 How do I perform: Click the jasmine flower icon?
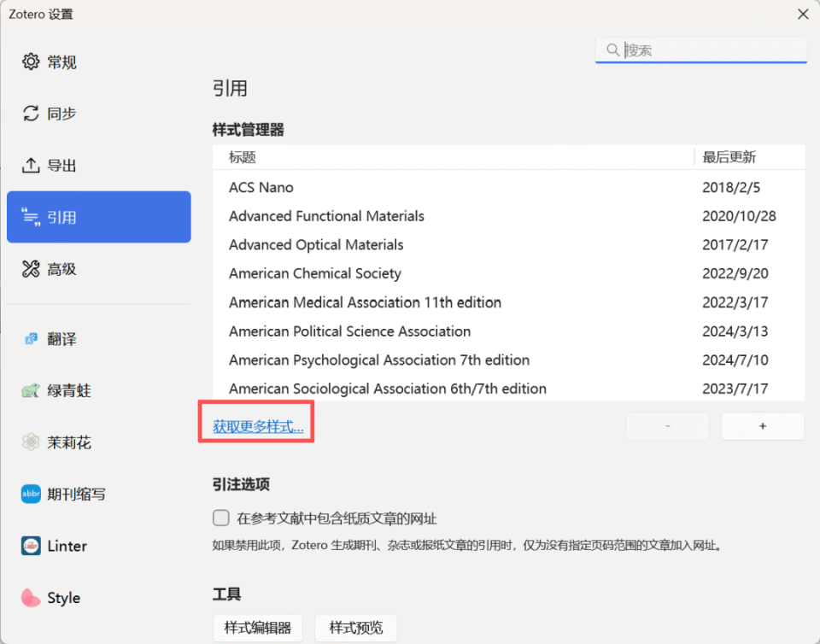(x=31, y=442)
